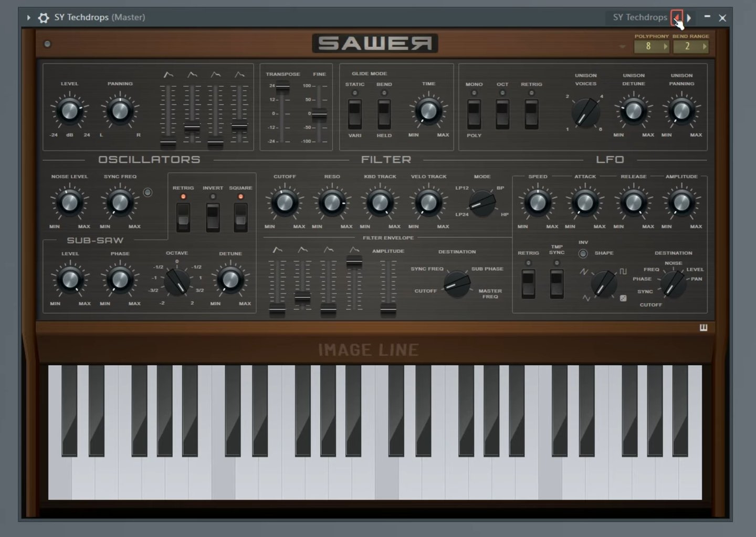Click the main Level knob marked dB
The width and height of the screenshot is (756, 537).
pyautogui.click(x=69, y=111)
